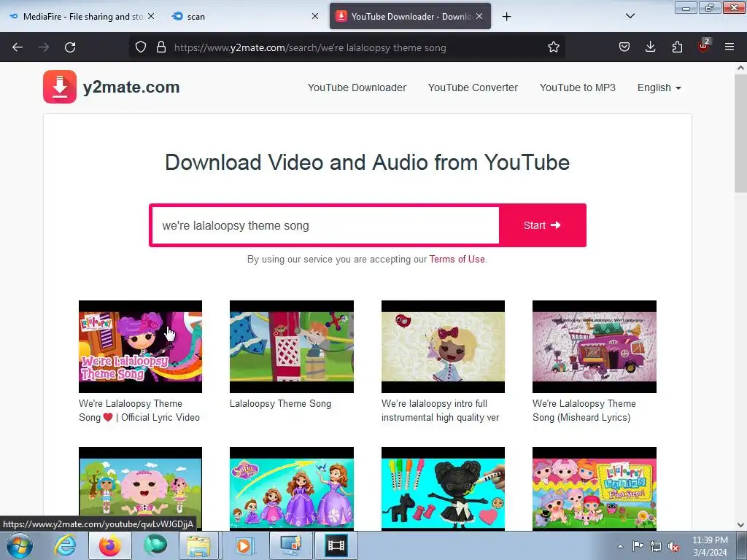Open the Sofia the First video thumbnail
This screenshot has height=560, width=747.
pyautogui.click(x=292, y=489)
